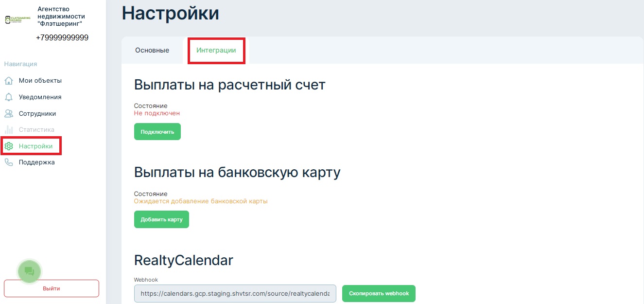Click the Flatsharing agency logo
Screen dimensions: 644x304
tap(17, 20)
